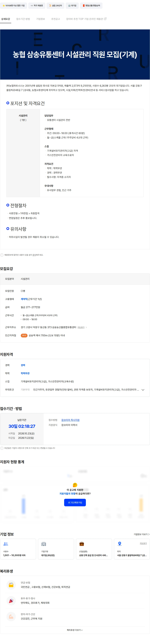Click the 설립 26년차 tag
This screenshot has height=644, width=150.
(55, 5)
